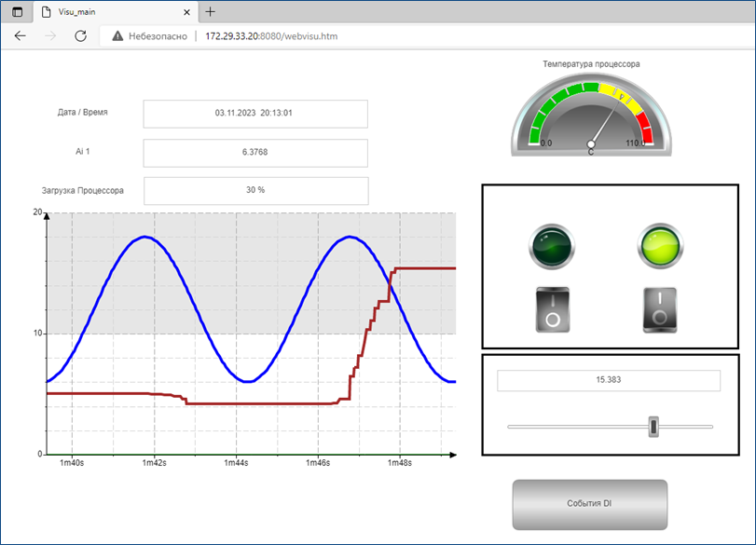Click the AI 1 value field
This screenshot has width=756, height=545.
click(x=254, y=152)
